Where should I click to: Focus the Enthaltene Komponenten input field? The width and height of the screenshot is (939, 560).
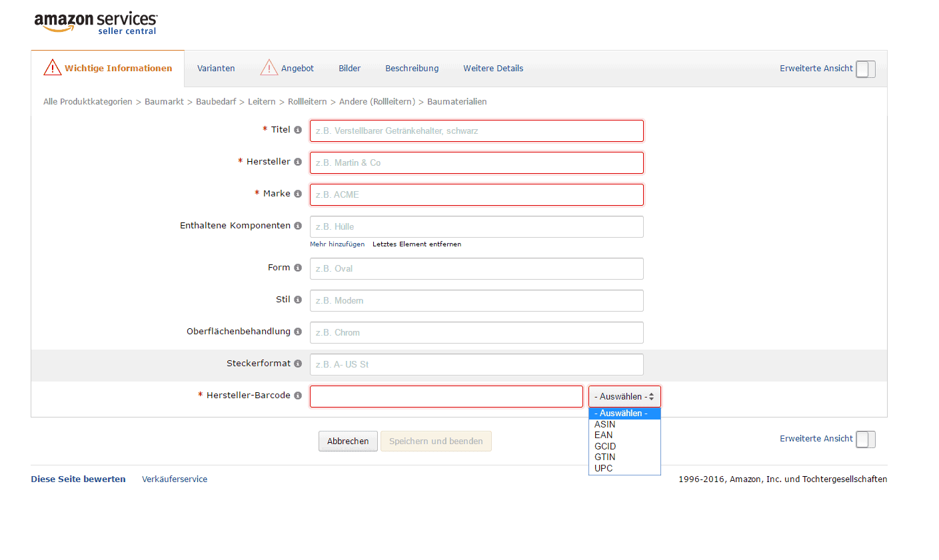(476, 226)
